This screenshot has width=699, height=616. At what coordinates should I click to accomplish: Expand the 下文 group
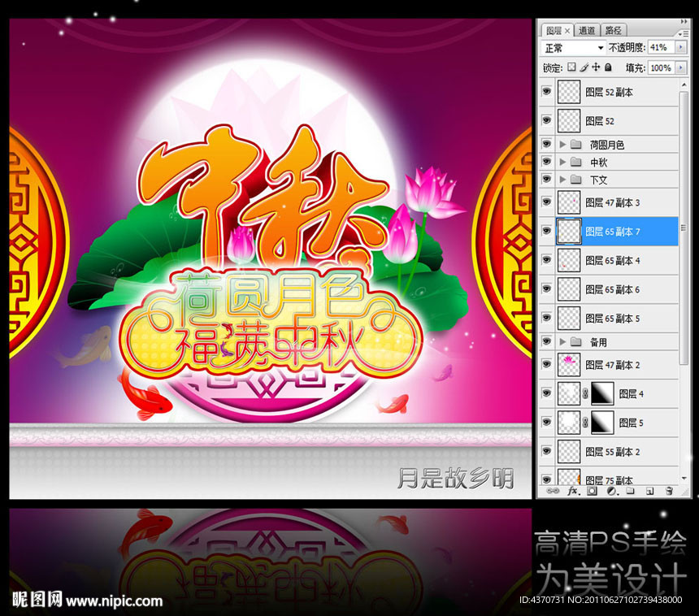coord(562,179)
